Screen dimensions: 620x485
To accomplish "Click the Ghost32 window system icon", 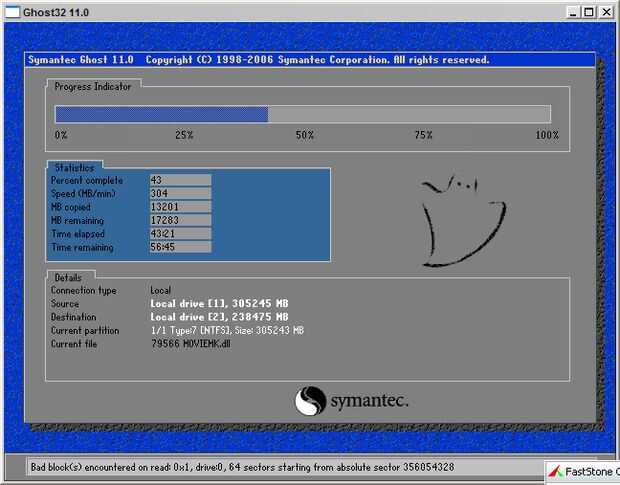I will tap(11, 12).
